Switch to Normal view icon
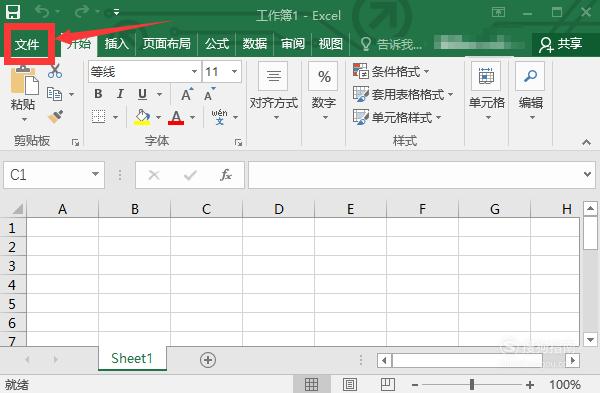The image size is (600, 393). coord(311,384)
